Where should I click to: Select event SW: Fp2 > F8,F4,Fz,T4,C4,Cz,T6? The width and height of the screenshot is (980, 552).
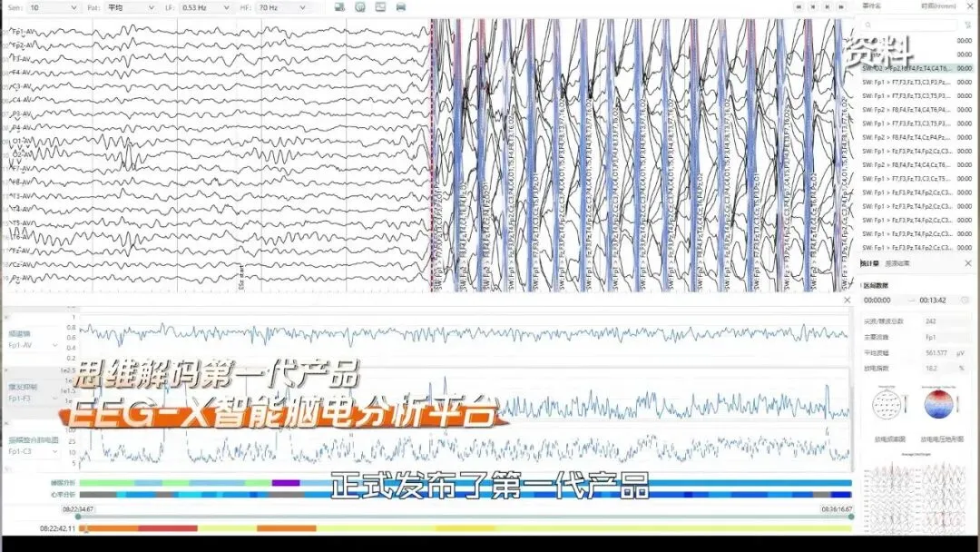click(916, 164)
